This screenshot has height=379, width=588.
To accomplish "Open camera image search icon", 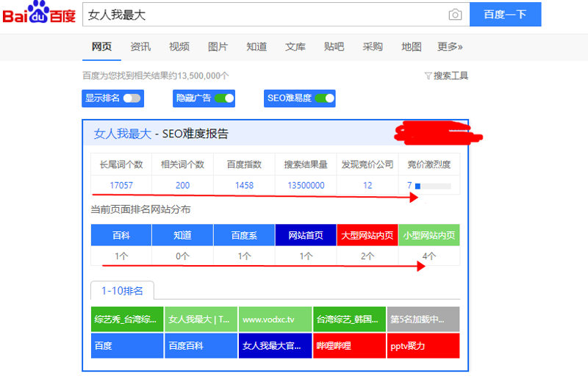I will coord(455,15).
